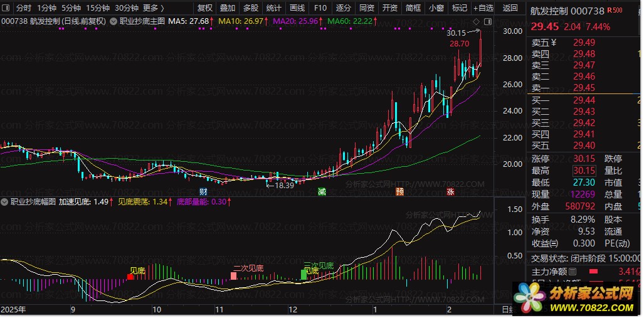Click the orange 预 event marker

pyautogui.click(x=399, y=191)
